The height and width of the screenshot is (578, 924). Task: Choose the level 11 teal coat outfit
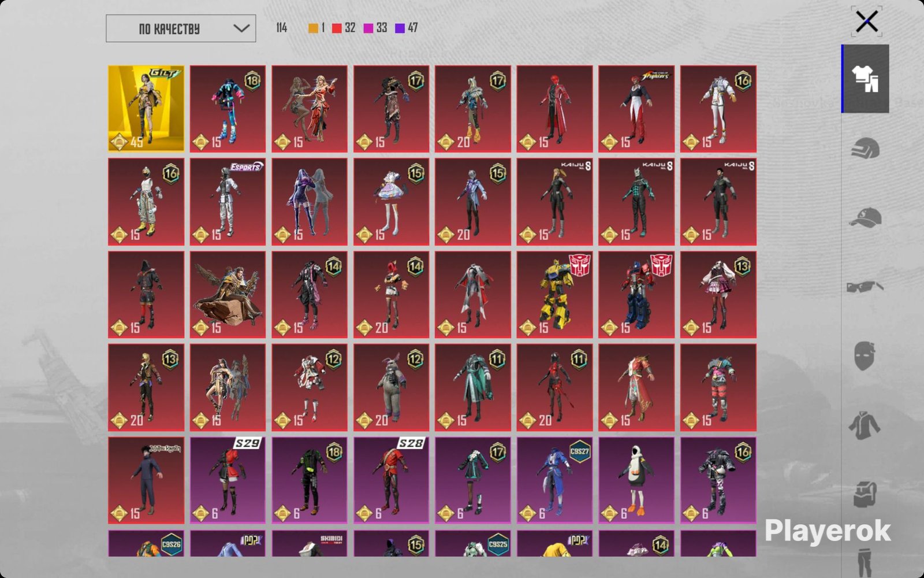coord(473,388)
